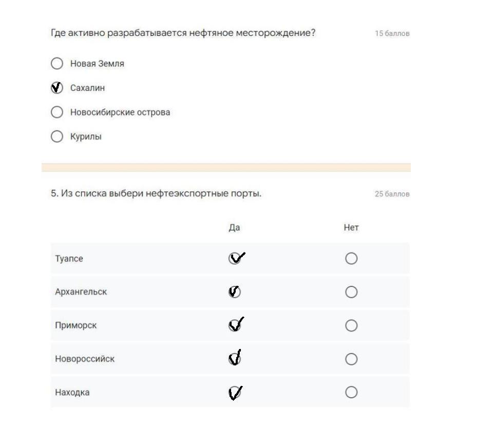Select the Новая Земля radio option

pos(56,64)
